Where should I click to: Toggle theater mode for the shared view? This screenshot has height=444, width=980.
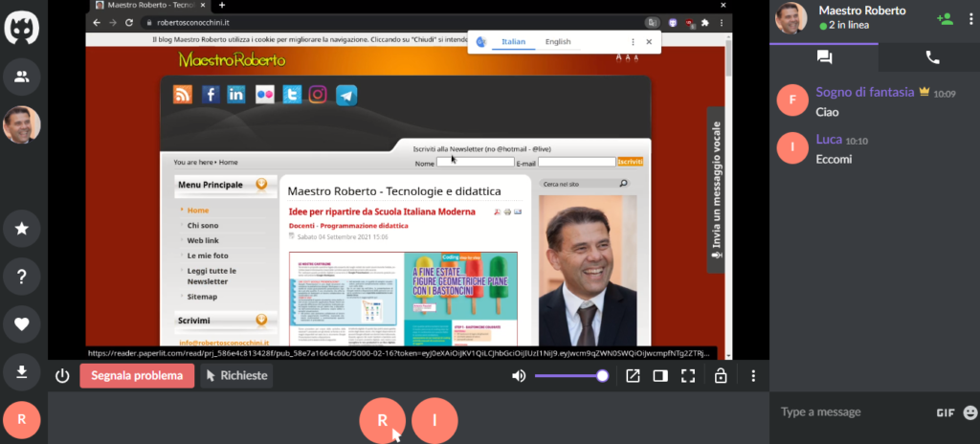(659, 375)
